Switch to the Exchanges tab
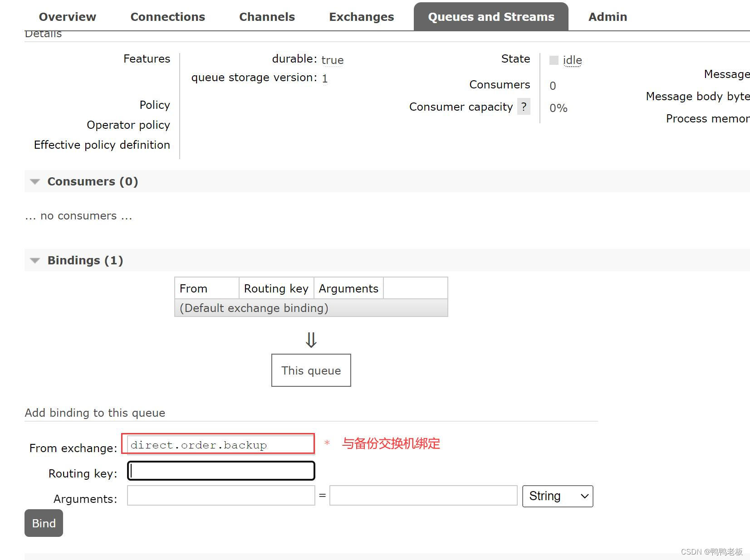The height and width of the screenshot is (560, 750). pyautogui.click(x=361, y=16)
